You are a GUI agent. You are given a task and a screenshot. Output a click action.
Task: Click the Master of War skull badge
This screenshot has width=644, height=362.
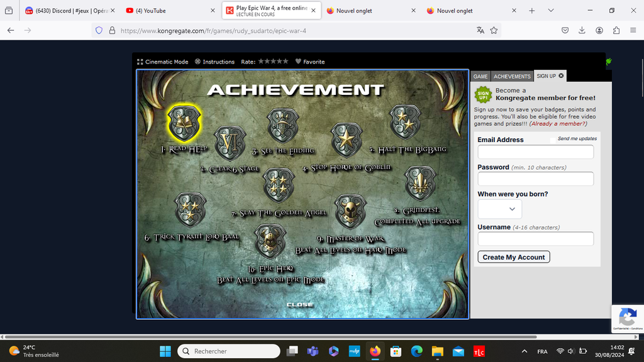350,211
